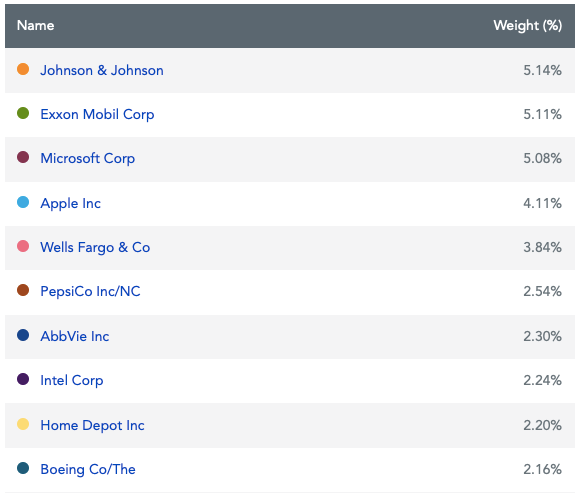Viewport: 582px width, 493px height.
Task: Open the Microsoft Corp holding link
Action: point(88,159)
